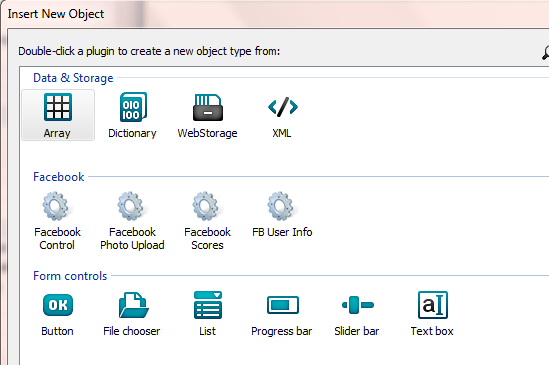
Task: Click the search magnifier icon
Action: (x=545, y=53)
